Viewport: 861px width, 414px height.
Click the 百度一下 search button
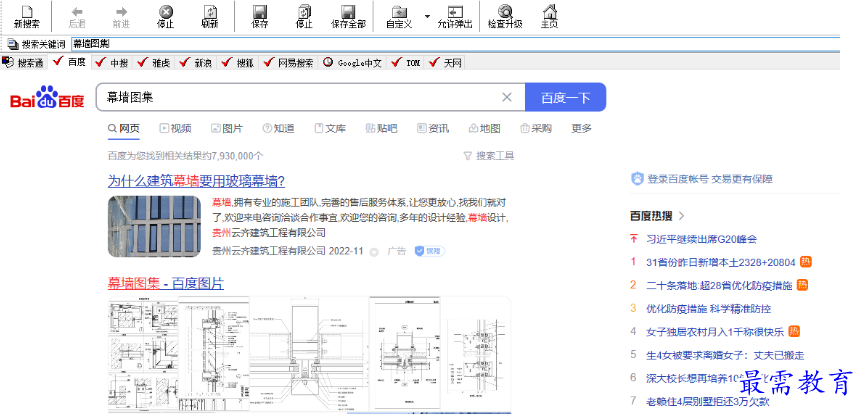click(566, 97)
